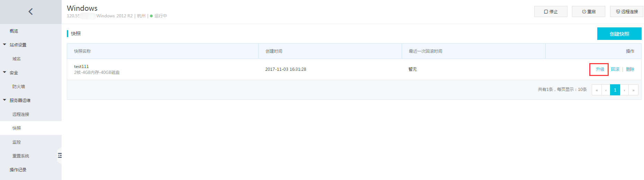Select 域名 in the sidebar
Viewport: 644px width, 180px height.
[x=17, y=59]
